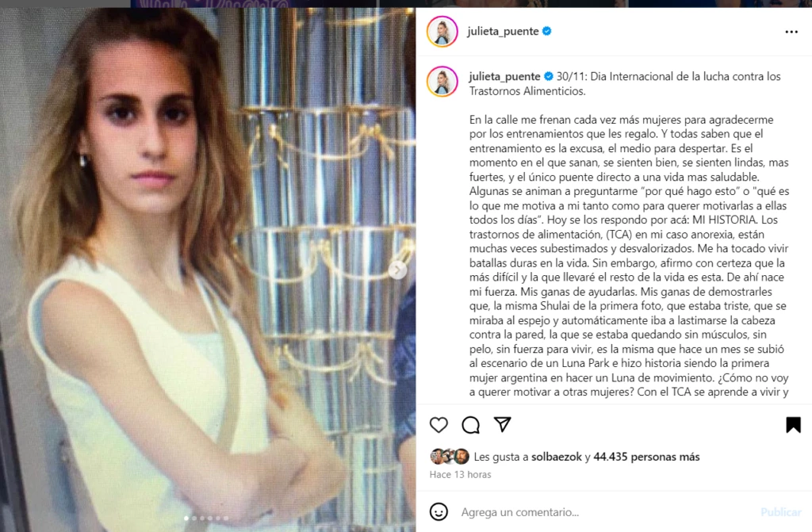
Task: Click inside Agrega un comentario field
Action: click(x=606, y=512)
